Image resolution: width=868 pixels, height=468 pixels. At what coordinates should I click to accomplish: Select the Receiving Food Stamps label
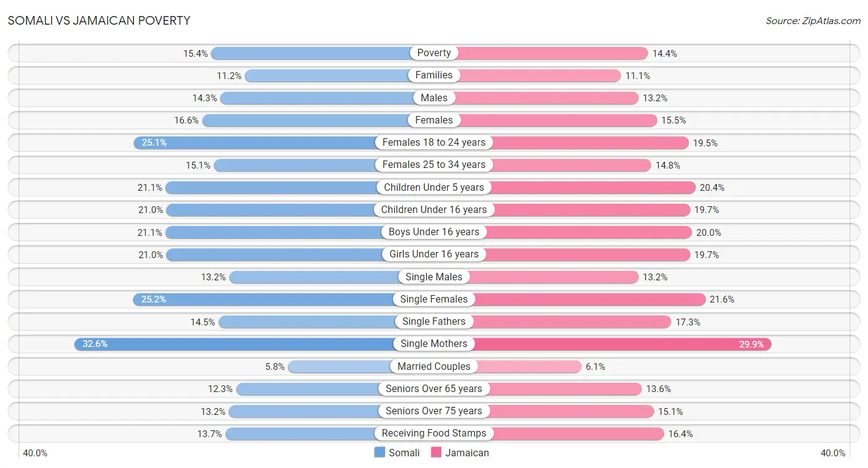(434, 433)
